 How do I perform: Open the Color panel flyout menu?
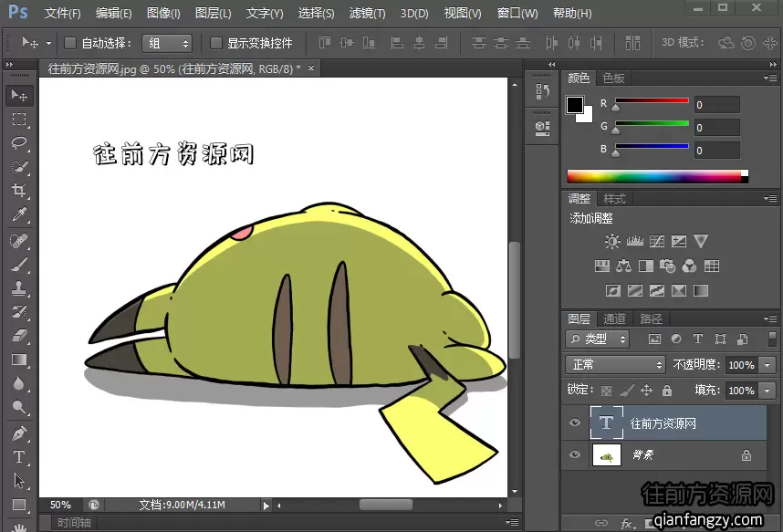click(770, 78)
